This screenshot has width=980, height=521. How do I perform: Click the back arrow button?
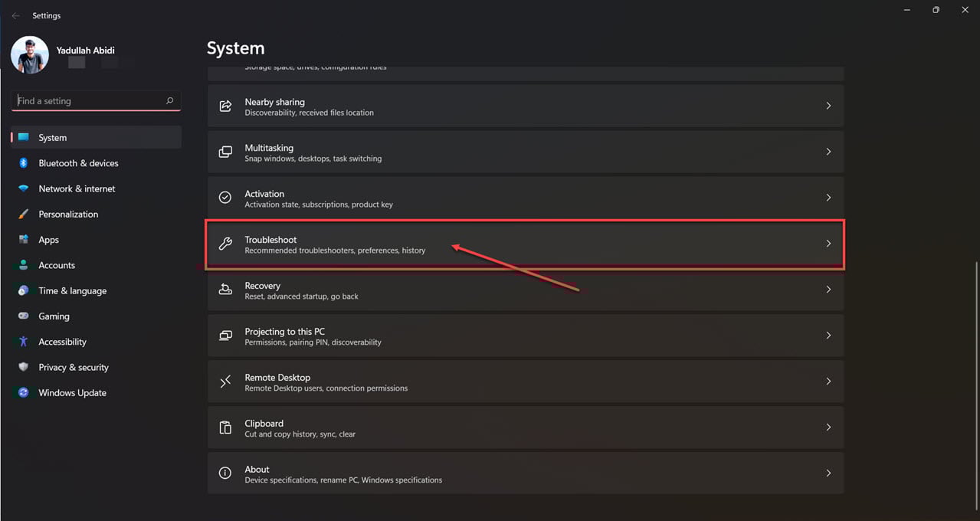click(x=16, y=15)
